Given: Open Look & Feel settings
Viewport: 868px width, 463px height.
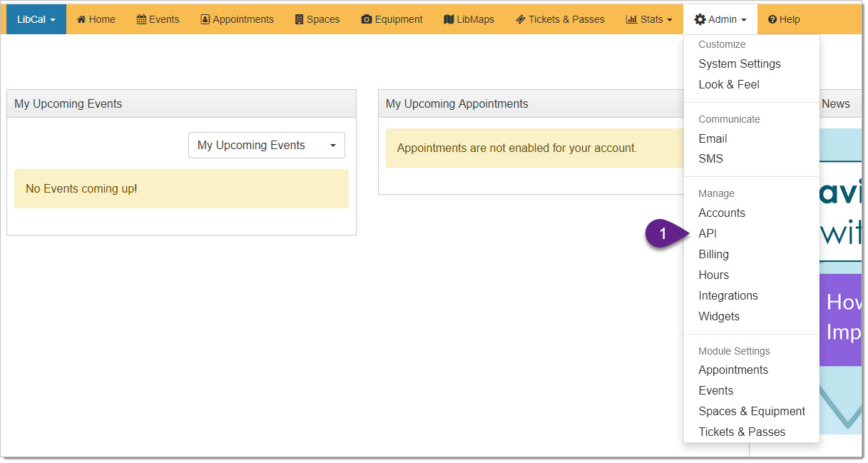Looking at the screenshot, I should pos(728,84).
